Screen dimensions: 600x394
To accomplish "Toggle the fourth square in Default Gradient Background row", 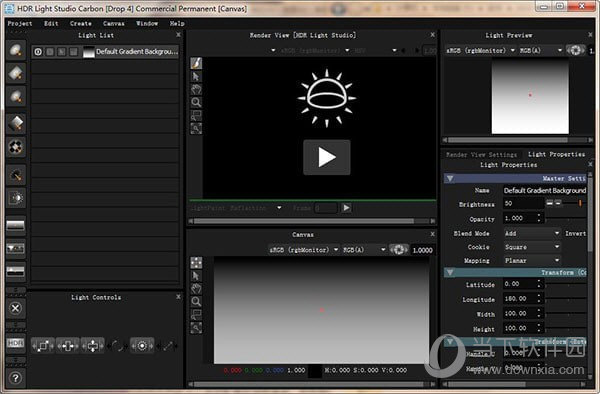I will click(x=73, y=52).
